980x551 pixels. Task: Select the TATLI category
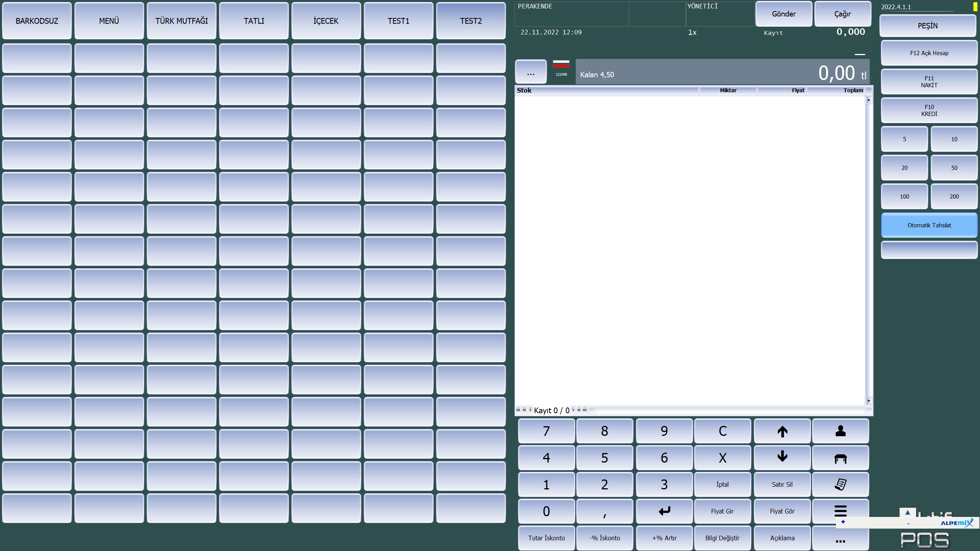point(254,21)
